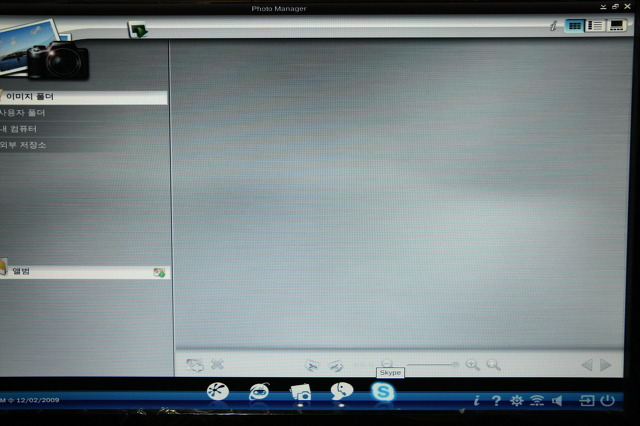
Task: Click the fit-to-window magnifier icon
Action: point(493,364)
